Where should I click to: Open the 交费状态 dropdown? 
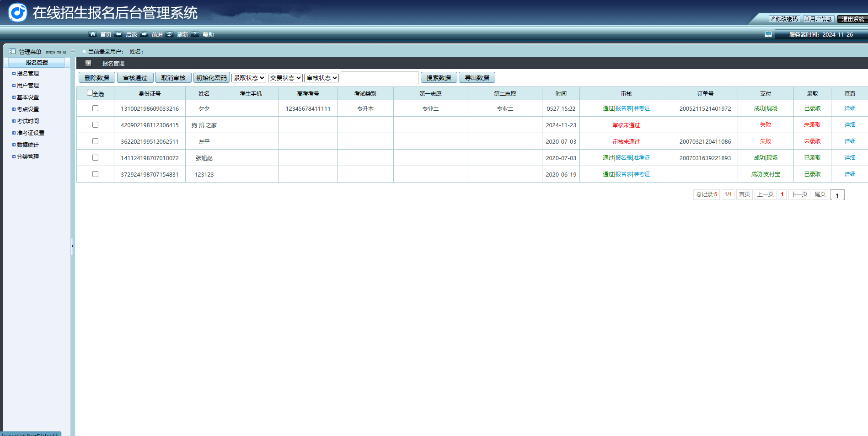[285, 78]
